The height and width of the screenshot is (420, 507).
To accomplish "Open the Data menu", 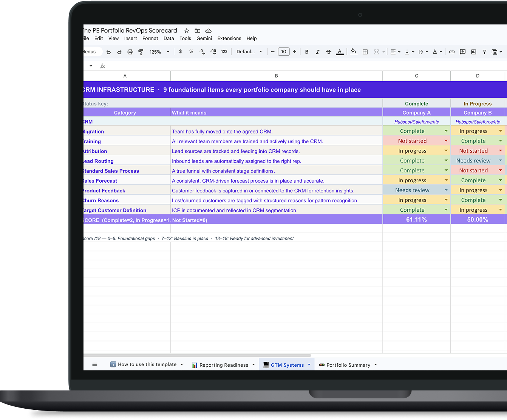I will pyautogui.click(x=169, y=39).
